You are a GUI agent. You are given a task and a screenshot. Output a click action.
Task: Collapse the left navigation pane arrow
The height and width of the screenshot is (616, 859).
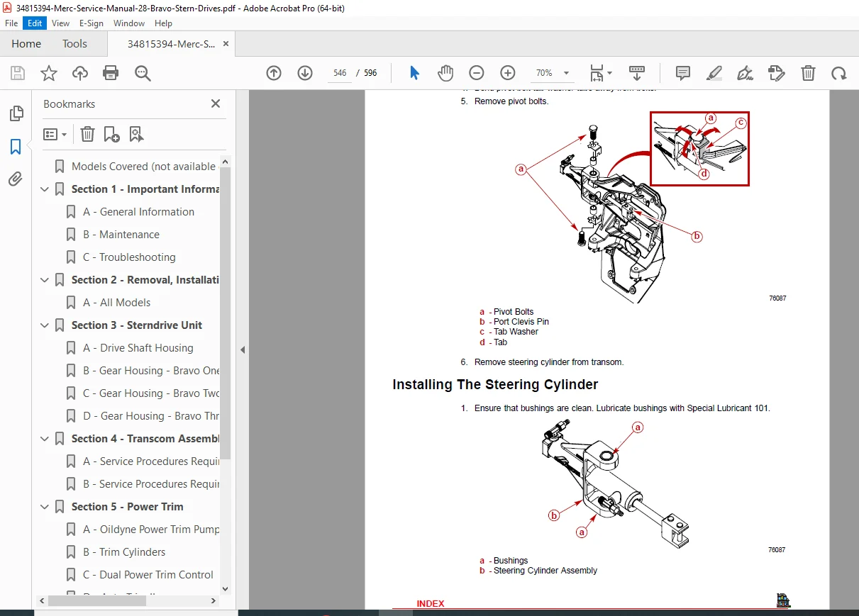[x=243, y=349]
